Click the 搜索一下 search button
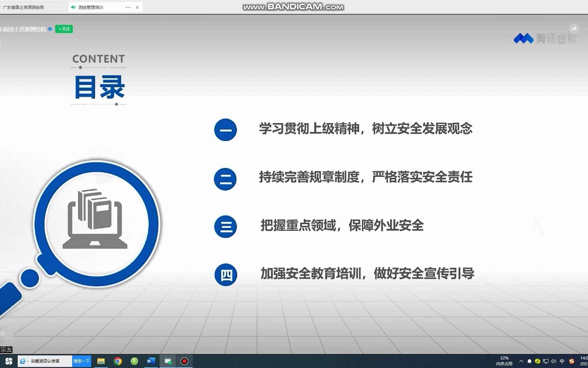588x368 pixels. pyautogui.click(x=82, y=361)
